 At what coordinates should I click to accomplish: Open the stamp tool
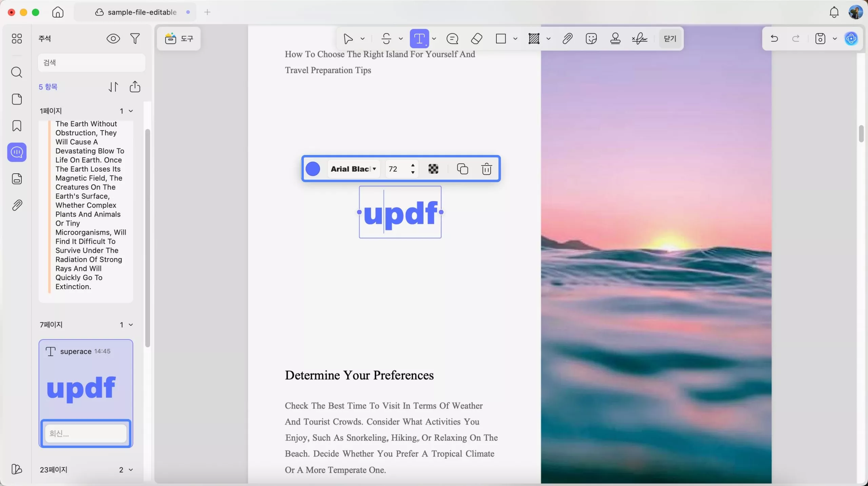pos(615,39)
